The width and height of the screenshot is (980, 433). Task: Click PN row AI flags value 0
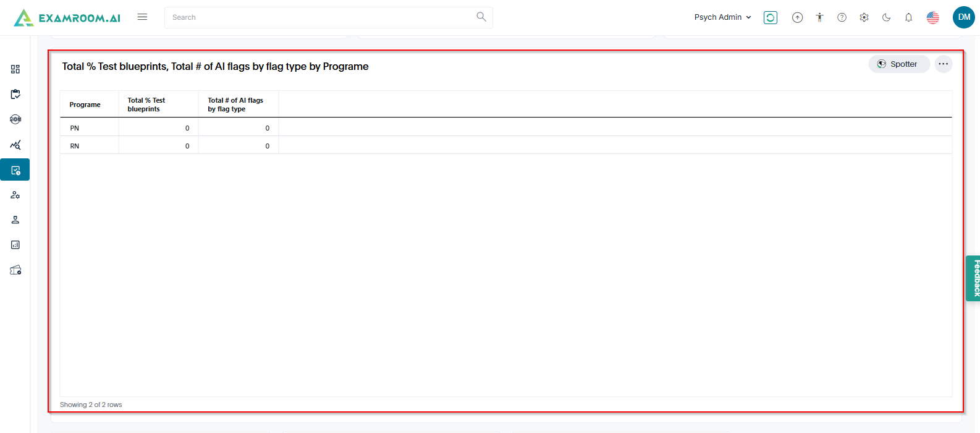[x=268, y=128]
